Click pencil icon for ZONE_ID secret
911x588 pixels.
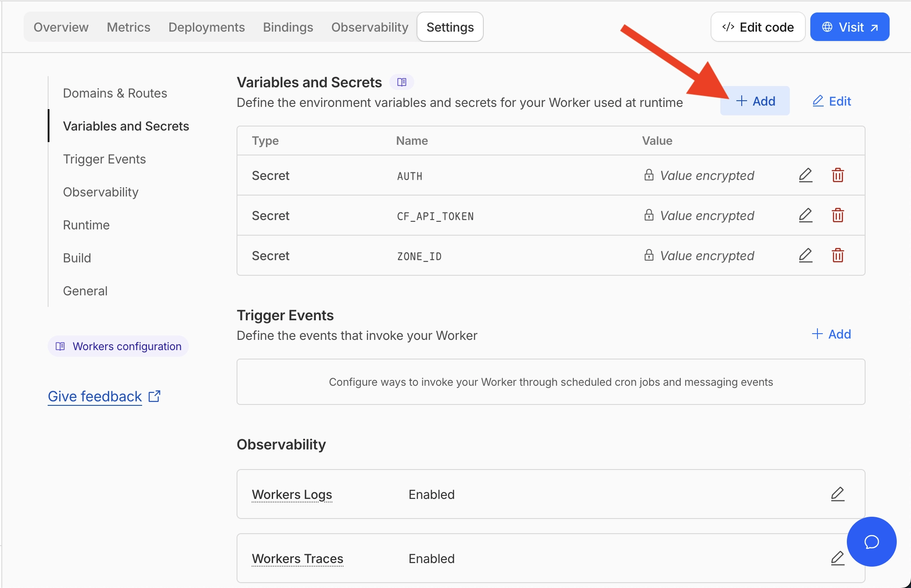tap(805, 255)
